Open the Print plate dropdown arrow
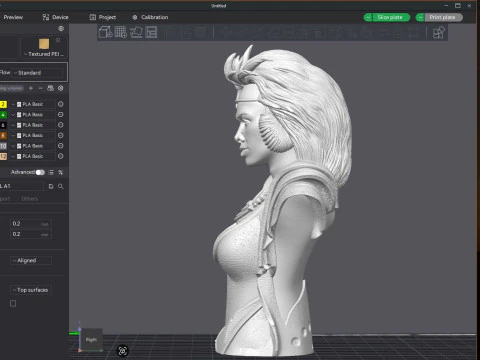480x360 pixels. pos(420,17)
